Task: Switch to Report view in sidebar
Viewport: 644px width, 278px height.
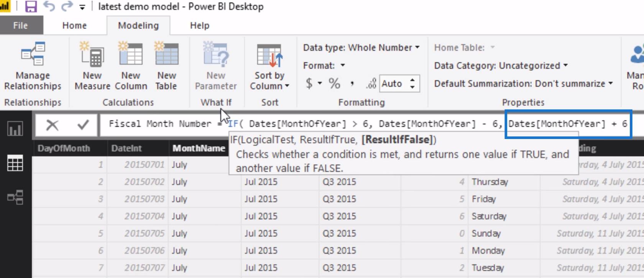Action: (15, 129)
